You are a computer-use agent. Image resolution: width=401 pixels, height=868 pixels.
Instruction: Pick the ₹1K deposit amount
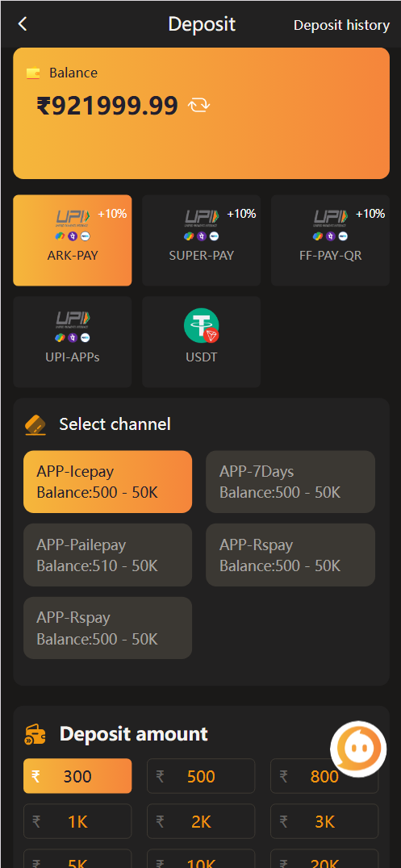click(x=77, y=821)
